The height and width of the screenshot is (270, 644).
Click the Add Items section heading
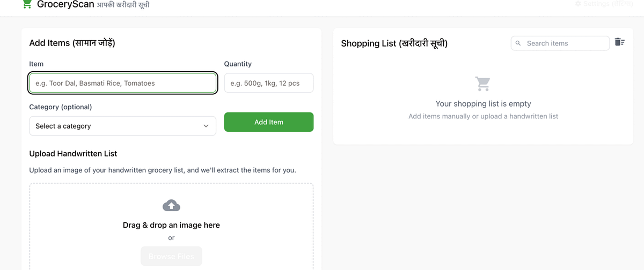[x=72, y=43]
